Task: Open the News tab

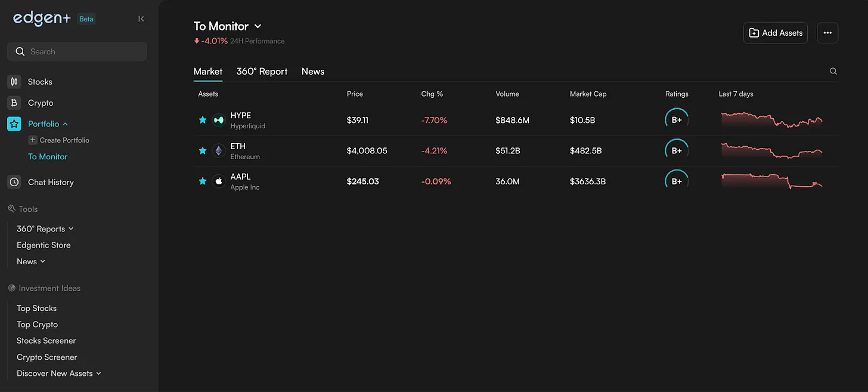Action: 312,72
